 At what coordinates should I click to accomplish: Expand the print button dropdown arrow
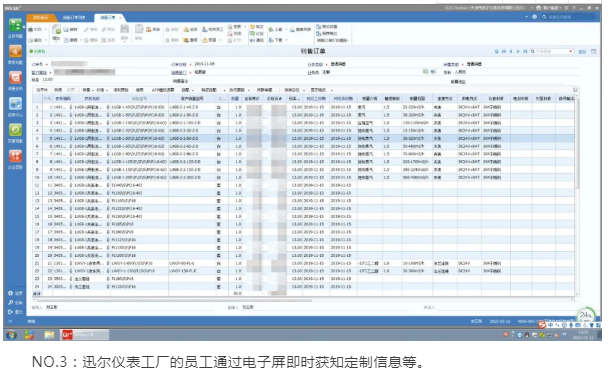click(46, 30)
